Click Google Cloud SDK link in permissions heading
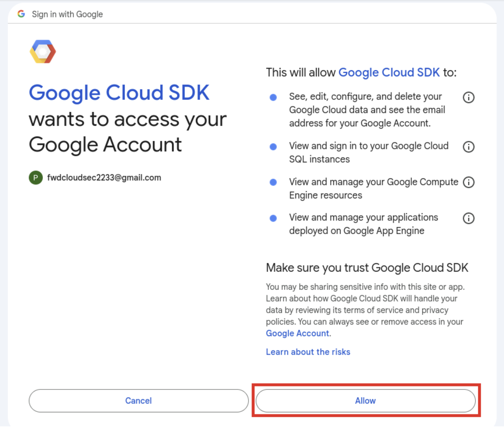Image resolution: width=504 pixels, height=427 pixels. click(389, 72)
